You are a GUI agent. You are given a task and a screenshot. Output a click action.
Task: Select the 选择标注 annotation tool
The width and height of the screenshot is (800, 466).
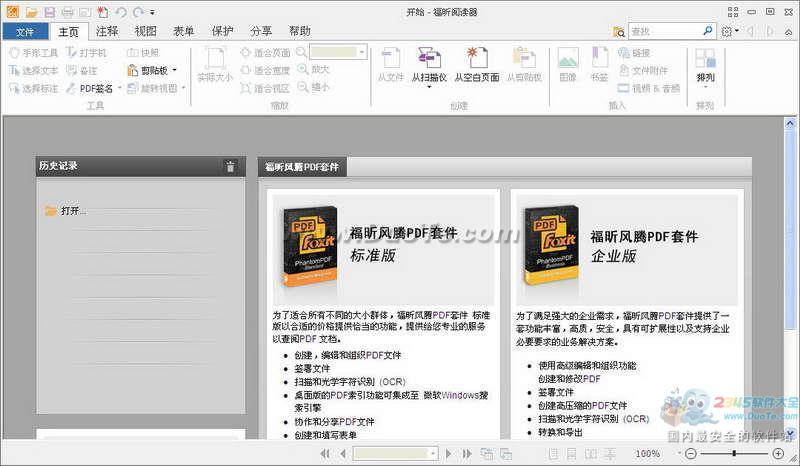34,88
